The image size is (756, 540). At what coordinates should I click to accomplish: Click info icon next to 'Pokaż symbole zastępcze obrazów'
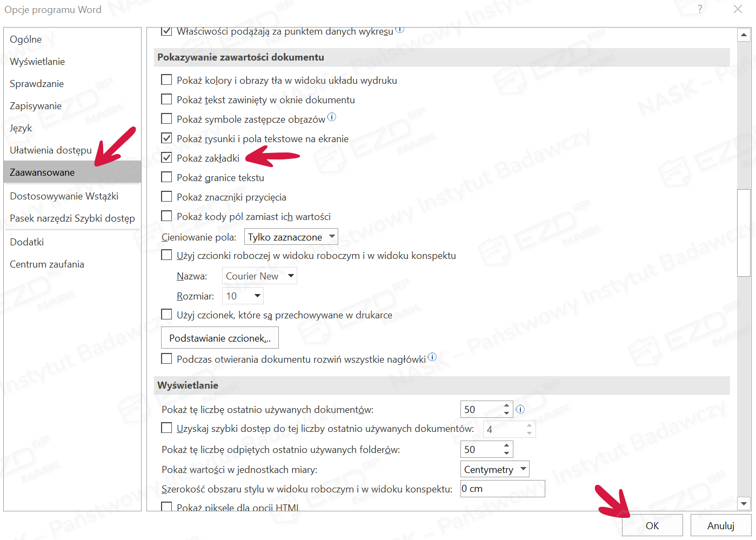[332, 117]
